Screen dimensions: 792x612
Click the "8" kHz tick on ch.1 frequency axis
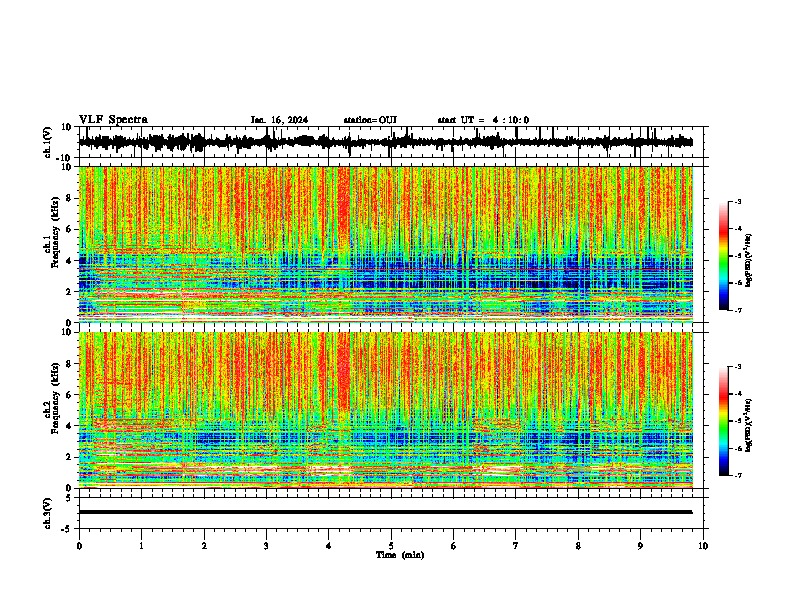point(70,198)
